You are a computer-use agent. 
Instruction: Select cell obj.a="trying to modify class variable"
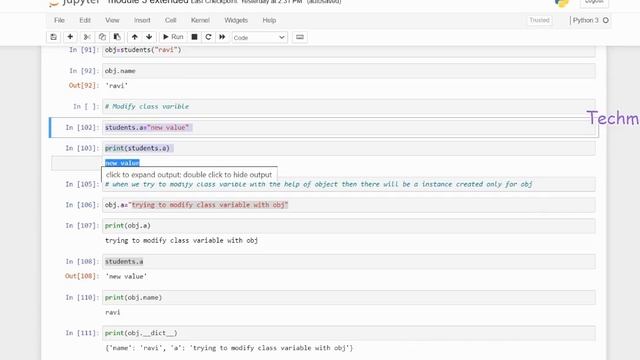(x=349, y=205)
